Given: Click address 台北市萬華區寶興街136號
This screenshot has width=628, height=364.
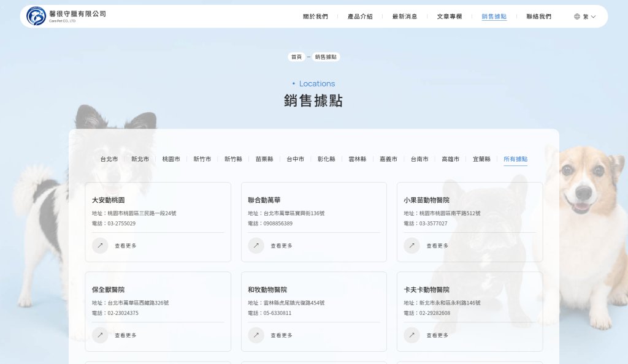Looking at the screenshot, I should [294, 213].
